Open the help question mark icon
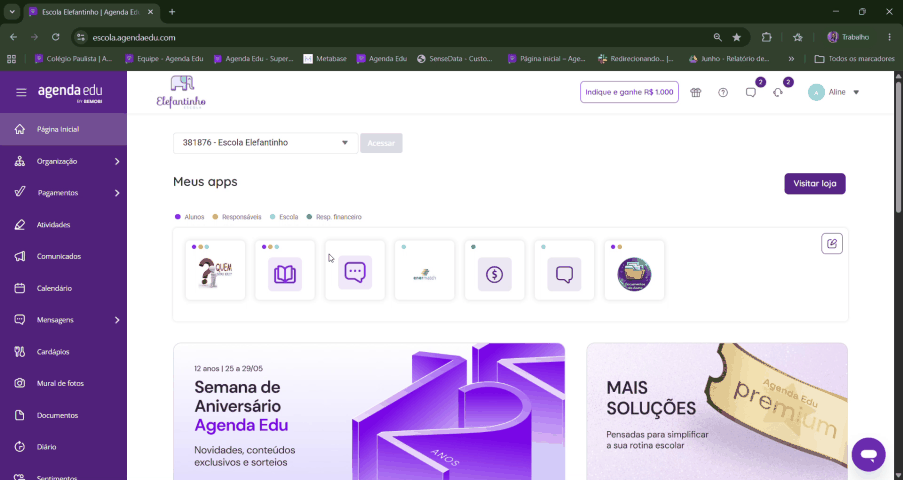Image resolution: width=903 pixels, height=480 pixels. (x=723, y=92)
